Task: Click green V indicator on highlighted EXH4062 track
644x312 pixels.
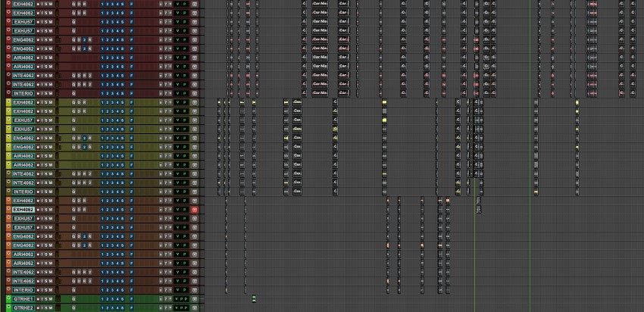Action: 177,209
